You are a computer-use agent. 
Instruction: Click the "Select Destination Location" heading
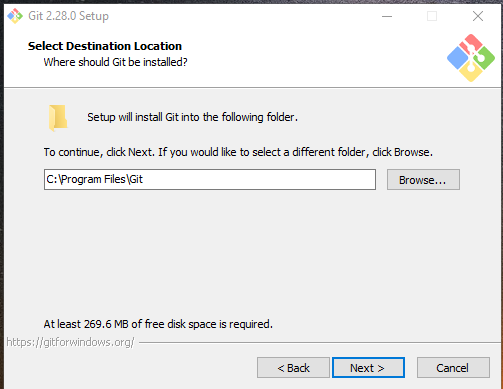105,46
